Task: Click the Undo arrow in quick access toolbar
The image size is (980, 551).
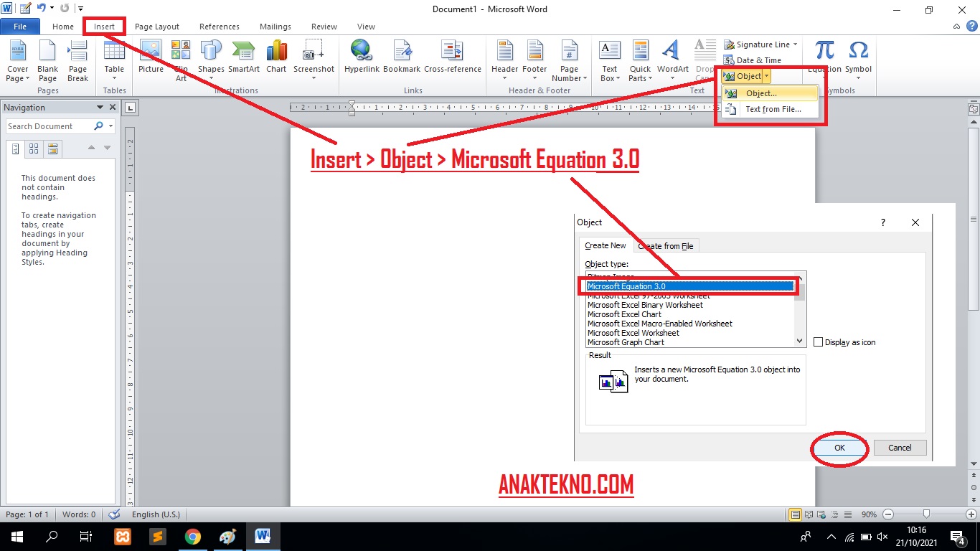Action: point(42,8)
